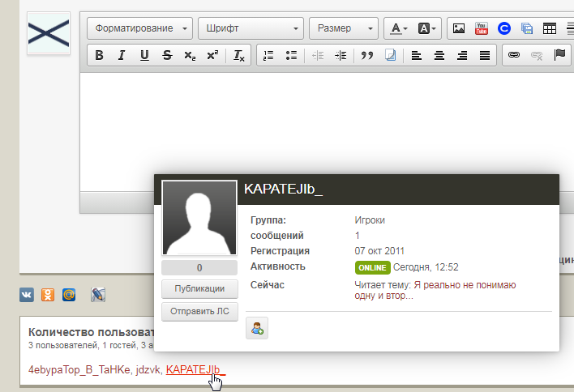Click the KAPATEJIb_ profile silhouette picture
Screen dimensions: 574x392
coord(199,218)
